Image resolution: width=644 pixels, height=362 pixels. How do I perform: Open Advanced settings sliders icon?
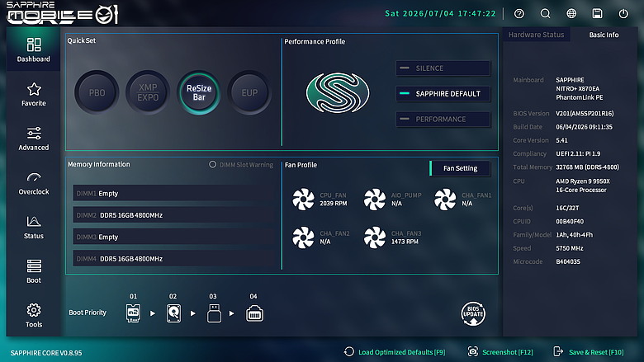[x=34, y=134]
